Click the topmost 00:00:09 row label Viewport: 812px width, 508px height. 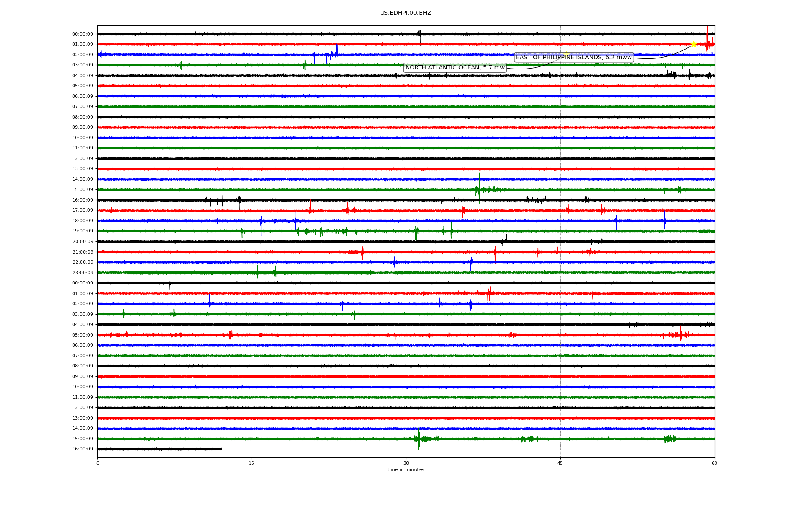pyautogui.click(x=82, y=34)
